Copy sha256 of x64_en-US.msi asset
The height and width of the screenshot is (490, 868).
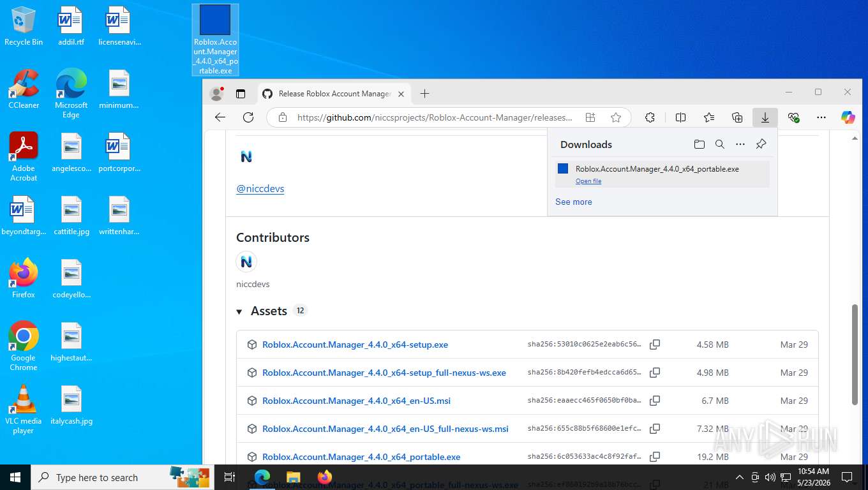click(655, 401)
